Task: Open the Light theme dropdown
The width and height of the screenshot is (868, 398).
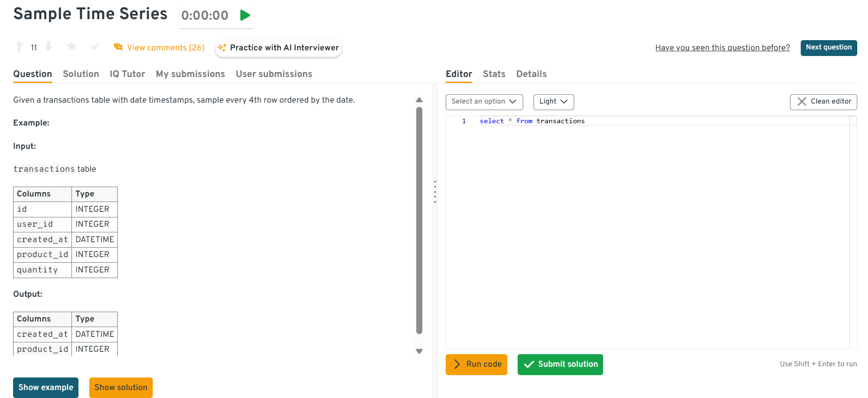Action: [x=553, y=102]
